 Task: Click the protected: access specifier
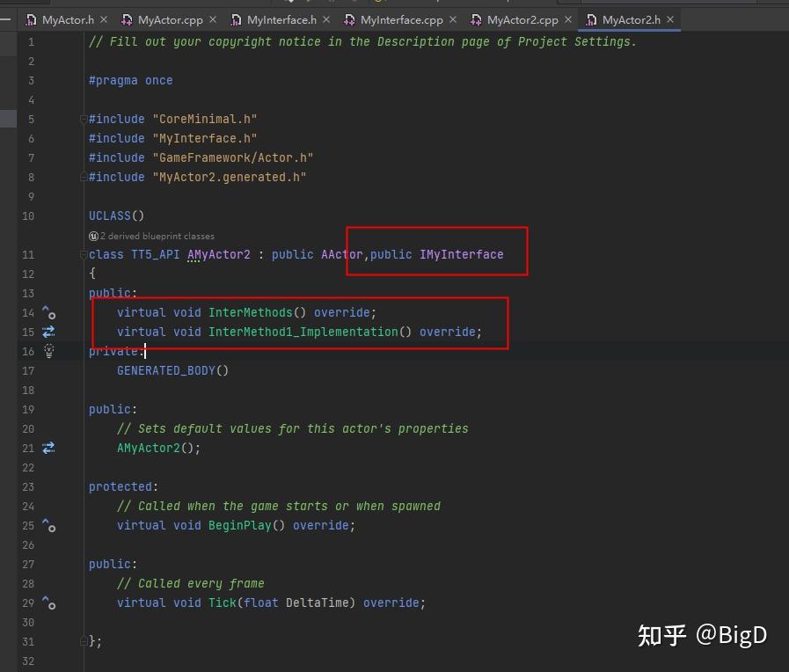(123, 487)
